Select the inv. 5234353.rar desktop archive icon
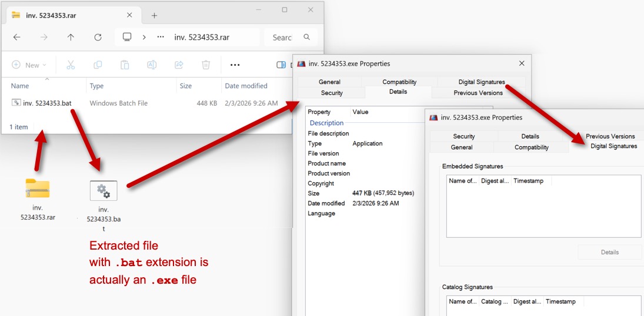The width and height of the screenshot is (644, 316). point(38,189)
